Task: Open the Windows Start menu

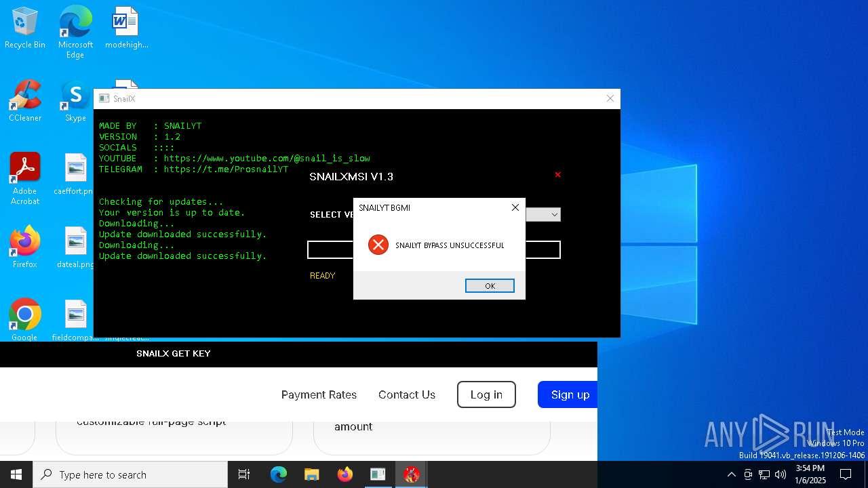Action: click(x=16, y=474)
